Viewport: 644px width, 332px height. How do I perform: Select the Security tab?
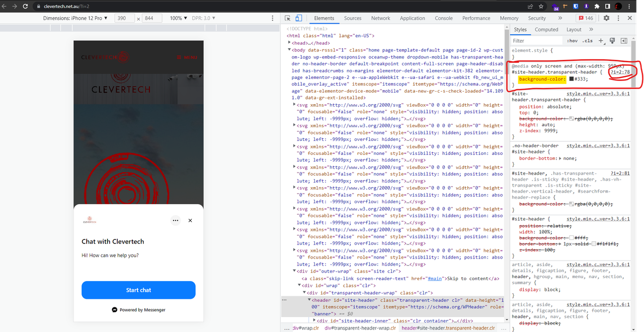537,18
